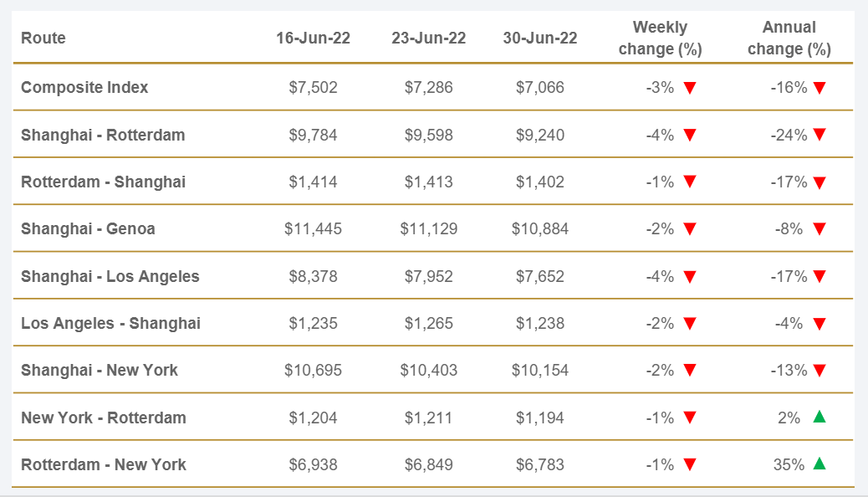The image size is (868, 497).
Task: Click red arrow beside Los Angeles - Shanghai -4% annual
Action: [x=819, y=323]
